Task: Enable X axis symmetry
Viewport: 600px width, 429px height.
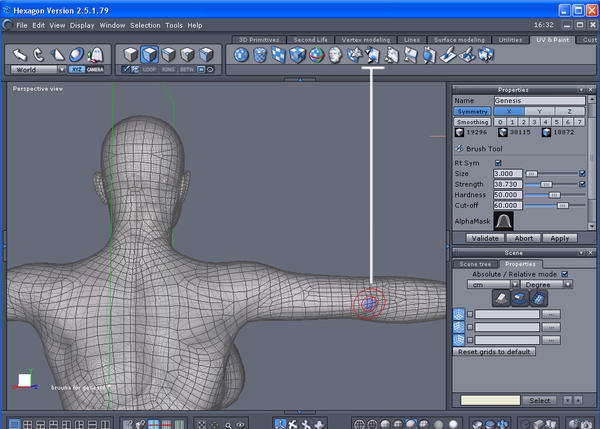Action: (x=507, y=111)
